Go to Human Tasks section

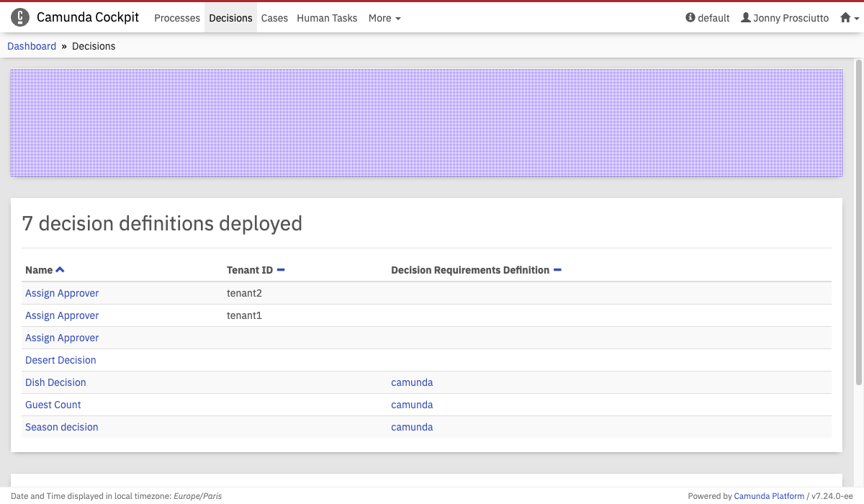pyautogui.click(x=327, y=18)
